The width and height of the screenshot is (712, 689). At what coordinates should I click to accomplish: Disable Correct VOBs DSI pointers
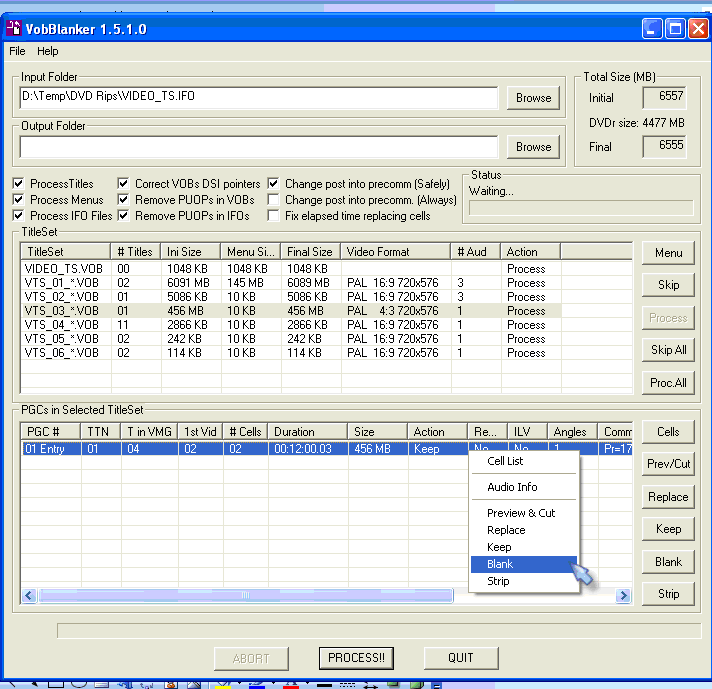123,183
